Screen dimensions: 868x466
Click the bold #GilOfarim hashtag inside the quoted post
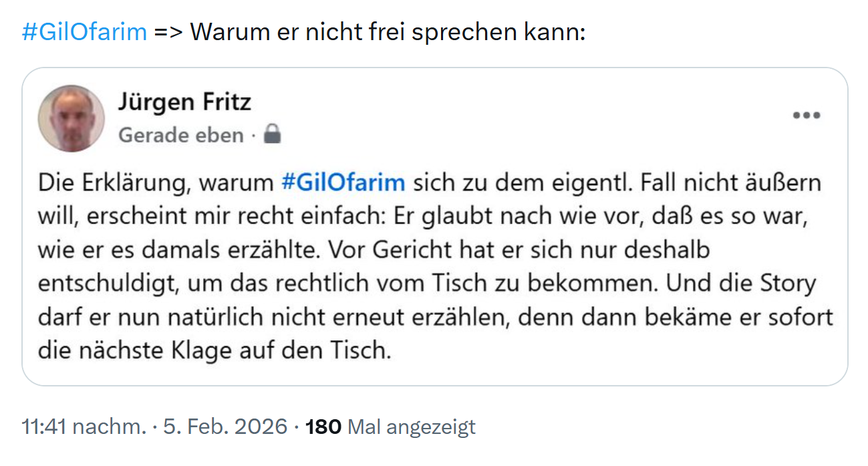(343, 183)
